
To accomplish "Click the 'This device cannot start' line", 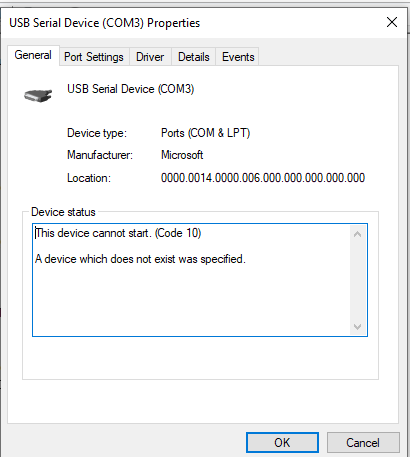I will (x=118, y=233).
